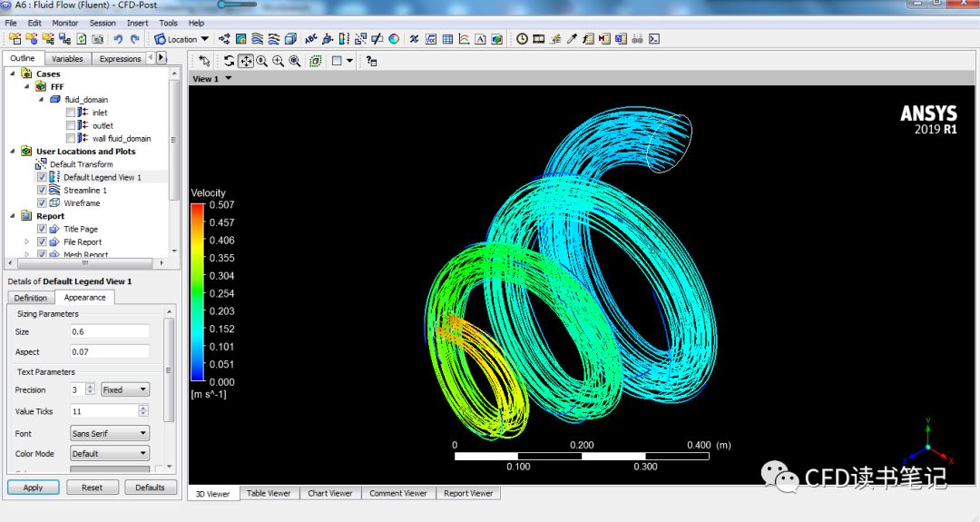Select the rotate view tool
Image resolution: width=980 pixels, height=522 pixels.
[230, 61]
